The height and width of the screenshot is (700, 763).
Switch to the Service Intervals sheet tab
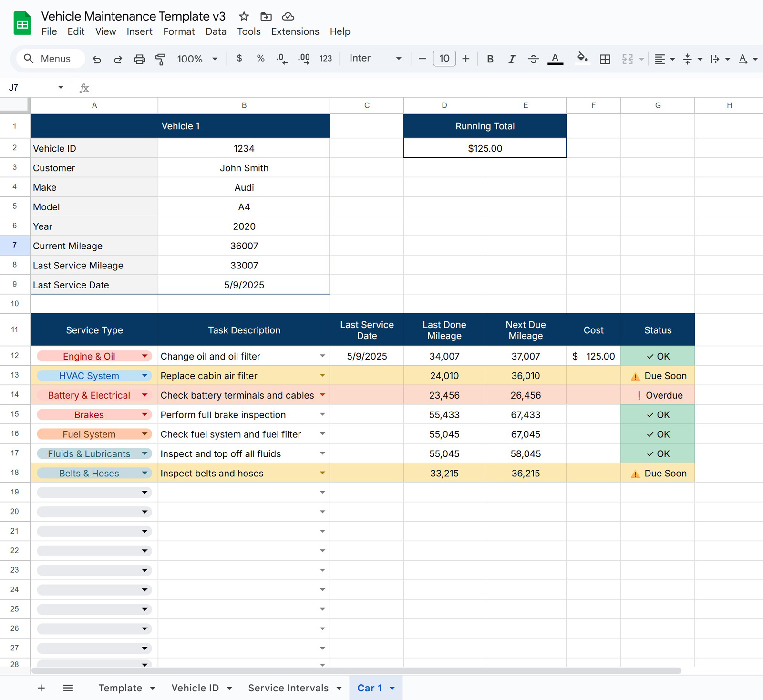[x=288, y=688]
